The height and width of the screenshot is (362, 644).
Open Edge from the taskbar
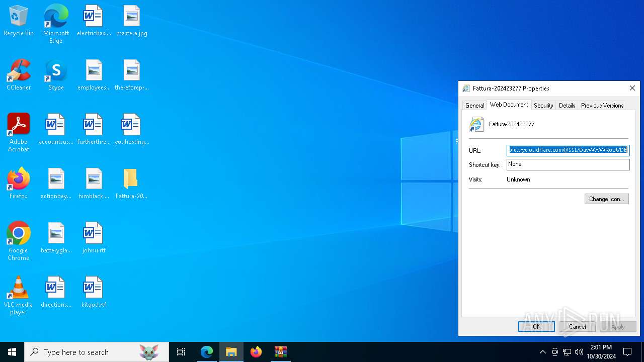[207, 352]
